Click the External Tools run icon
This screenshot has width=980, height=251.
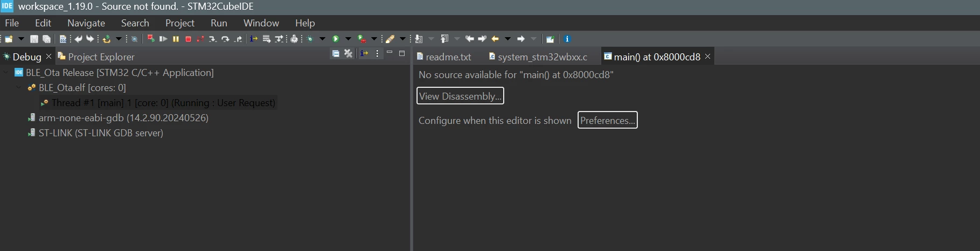(x=362, y=39)
